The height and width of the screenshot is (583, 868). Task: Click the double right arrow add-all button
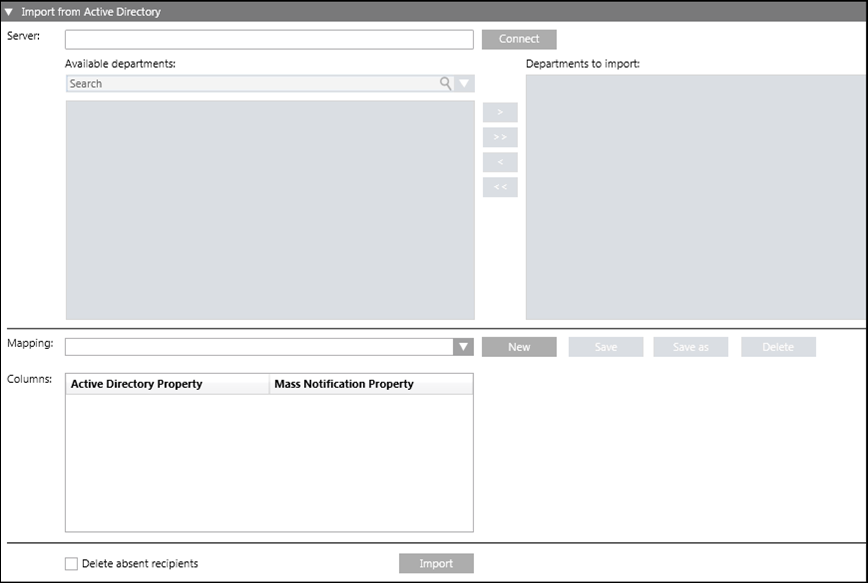500,138
